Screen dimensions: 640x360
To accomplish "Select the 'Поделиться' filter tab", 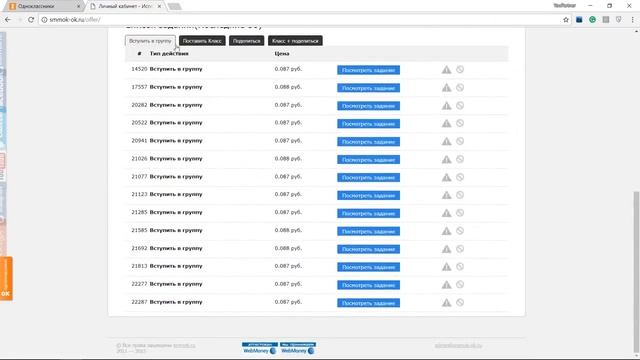I will (x=247, y=41).
